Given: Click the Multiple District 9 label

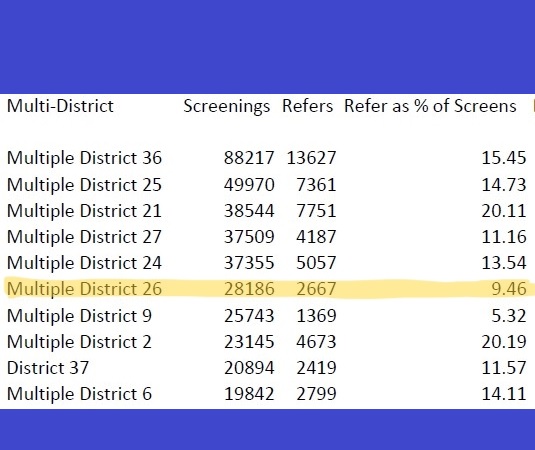Looking at the screenshot, I should (79, 316).
